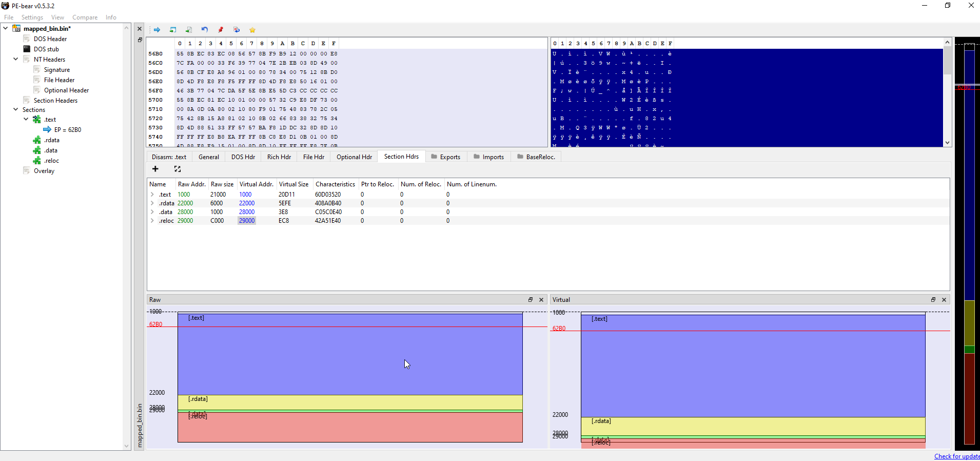Click the [.rdata] block in Raw diagram

[350, 402]
